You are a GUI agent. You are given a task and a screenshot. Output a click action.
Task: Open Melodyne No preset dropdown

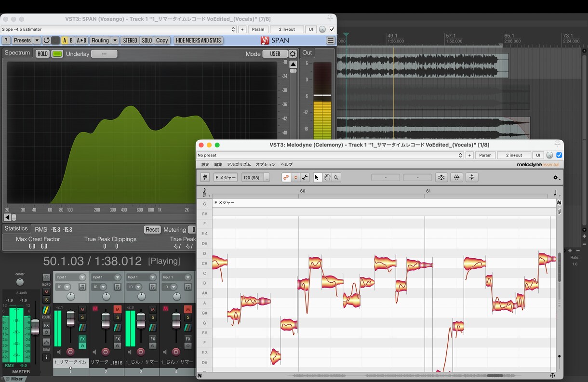pos(330,155)
